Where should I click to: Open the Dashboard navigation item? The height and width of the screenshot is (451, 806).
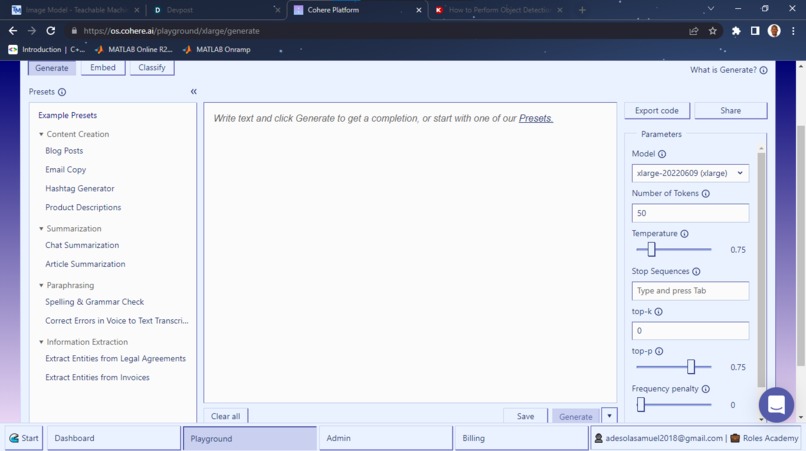pyautogui.click(x=113, y=438)
